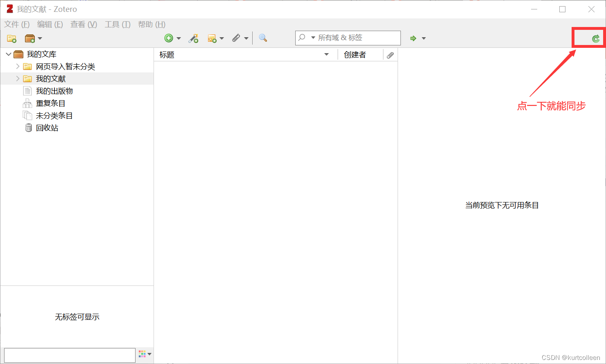The height and width of the screenshot is (364, 606).
Task: Open the 帮助 (H) menu
Action: pyautogui.click(x=151, y=25)
